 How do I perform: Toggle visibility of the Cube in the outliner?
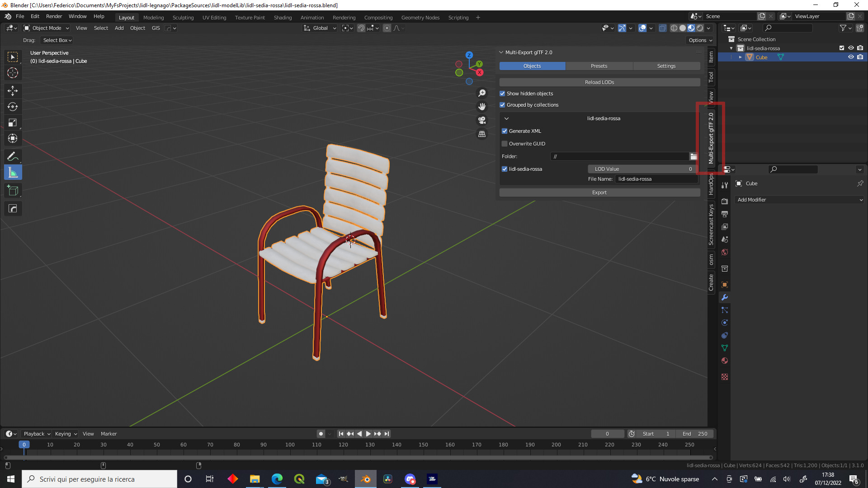pos(851,57)
